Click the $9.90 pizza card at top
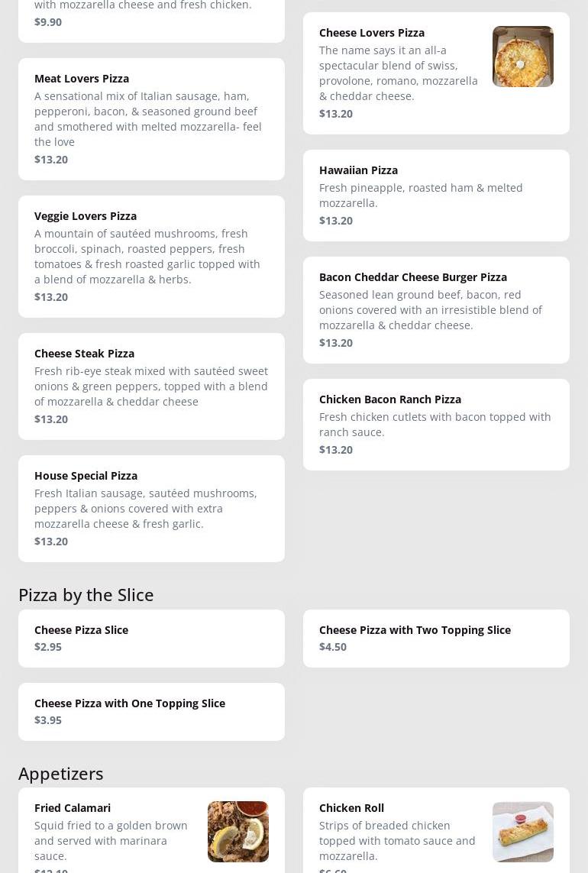588x873 pixels. (151, 19)
